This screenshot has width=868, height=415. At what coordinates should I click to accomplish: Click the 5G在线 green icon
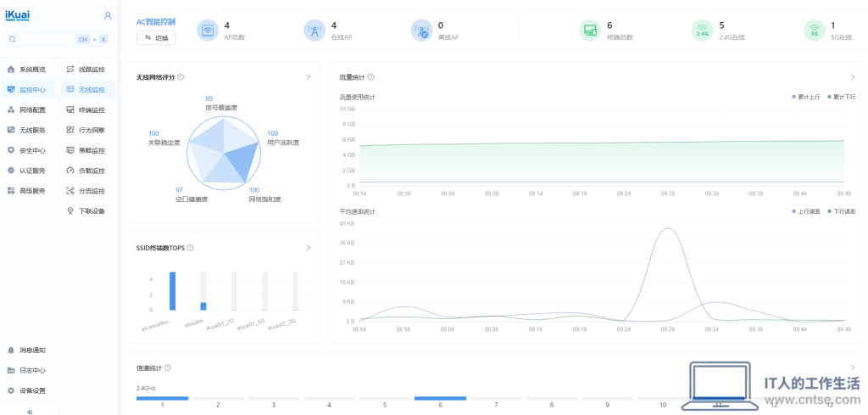(x=815, y=31)
